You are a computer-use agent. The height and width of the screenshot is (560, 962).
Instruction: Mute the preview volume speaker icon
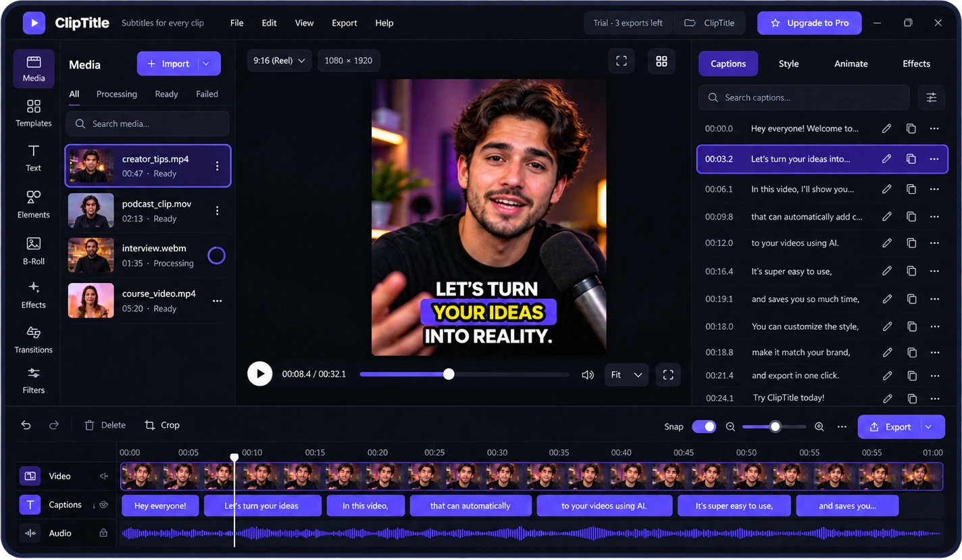tap(587, 374)
